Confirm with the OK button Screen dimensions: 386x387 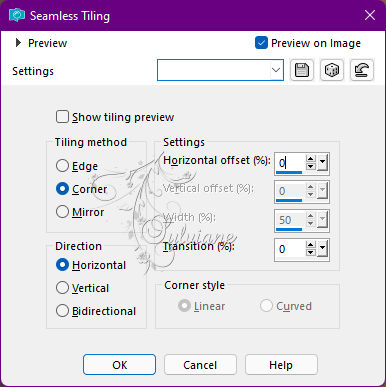119,365
